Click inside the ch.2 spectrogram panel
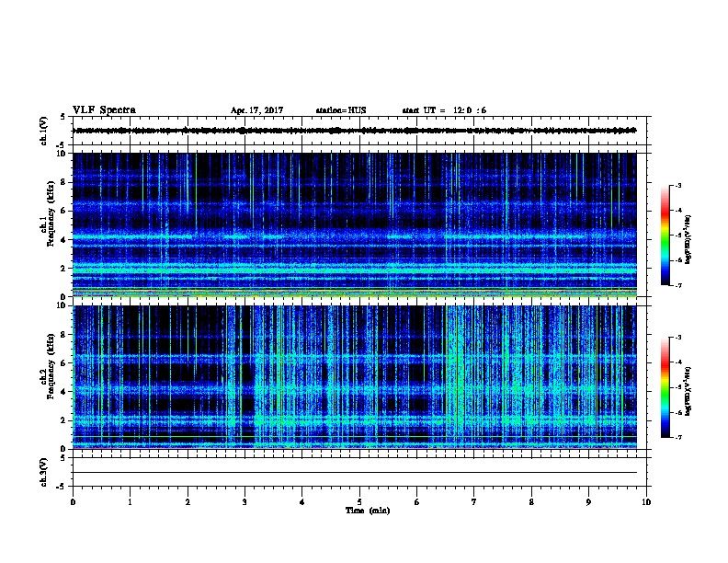728x563 pixels. (355, 377)
